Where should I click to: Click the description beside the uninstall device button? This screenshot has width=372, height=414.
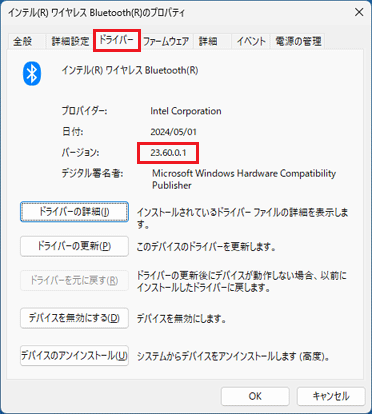point(234,357)
